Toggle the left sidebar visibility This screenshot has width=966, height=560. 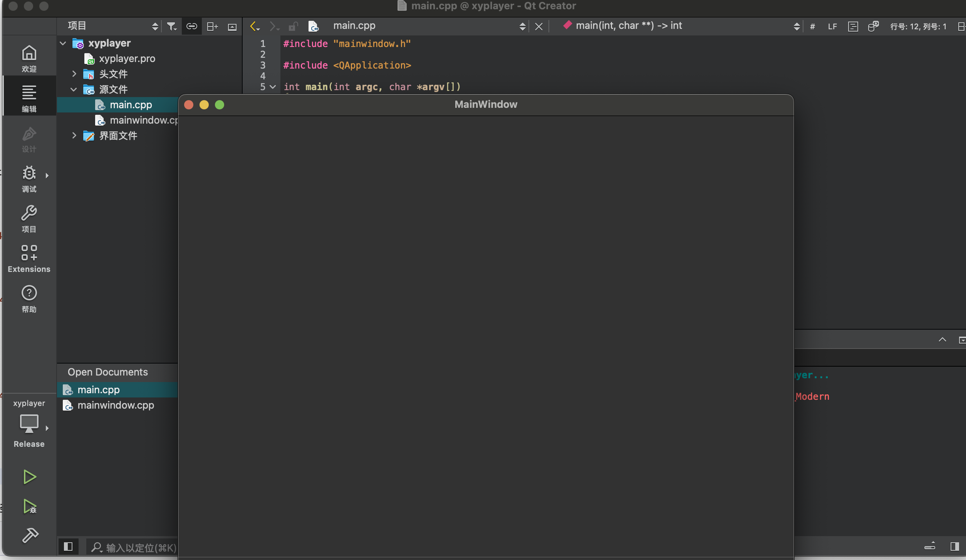(68, 546)
